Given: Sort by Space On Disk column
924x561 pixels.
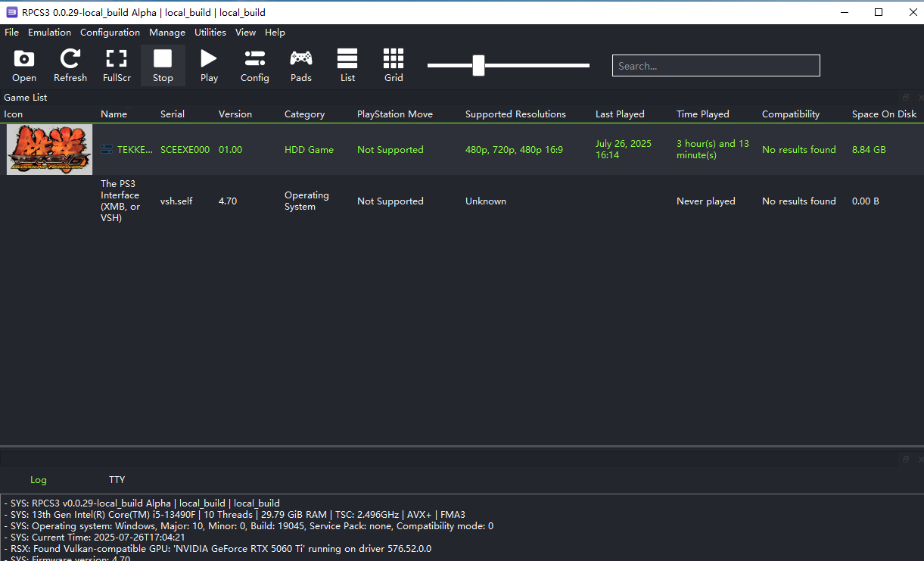Looking at the screenshot, I should (x=885, y=114).
